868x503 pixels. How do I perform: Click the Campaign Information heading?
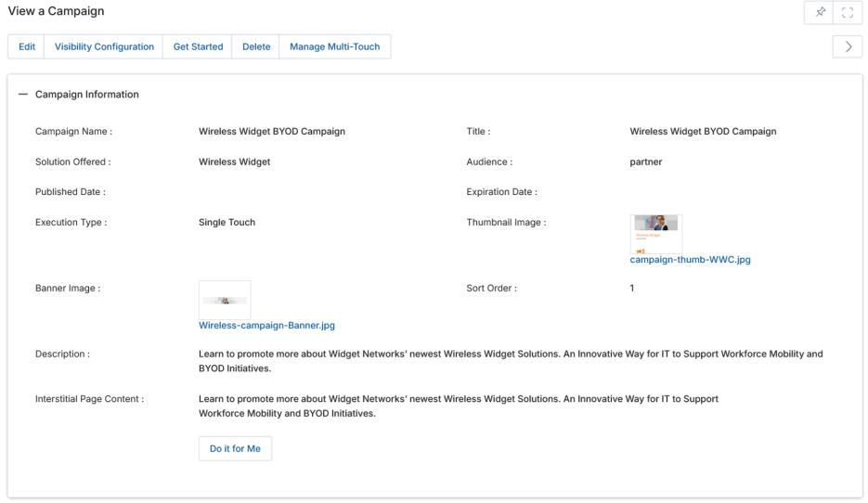click(87, 94)
